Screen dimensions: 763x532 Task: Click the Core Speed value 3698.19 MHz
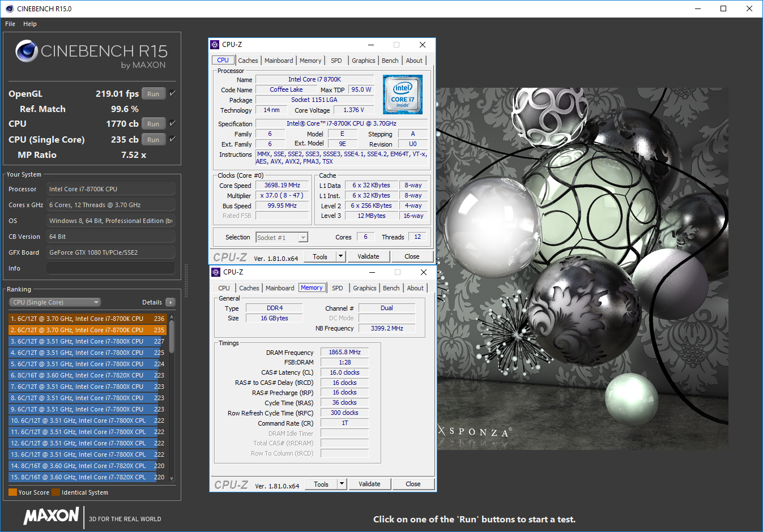pyautogui.click(x=282, y=185)
